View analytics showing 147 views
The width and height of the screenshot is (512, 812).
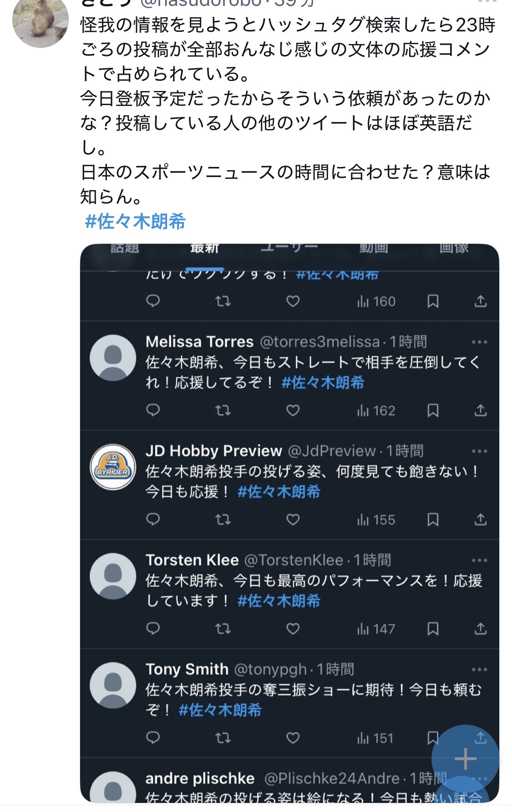pyautogui.click(x=376, y=629)
